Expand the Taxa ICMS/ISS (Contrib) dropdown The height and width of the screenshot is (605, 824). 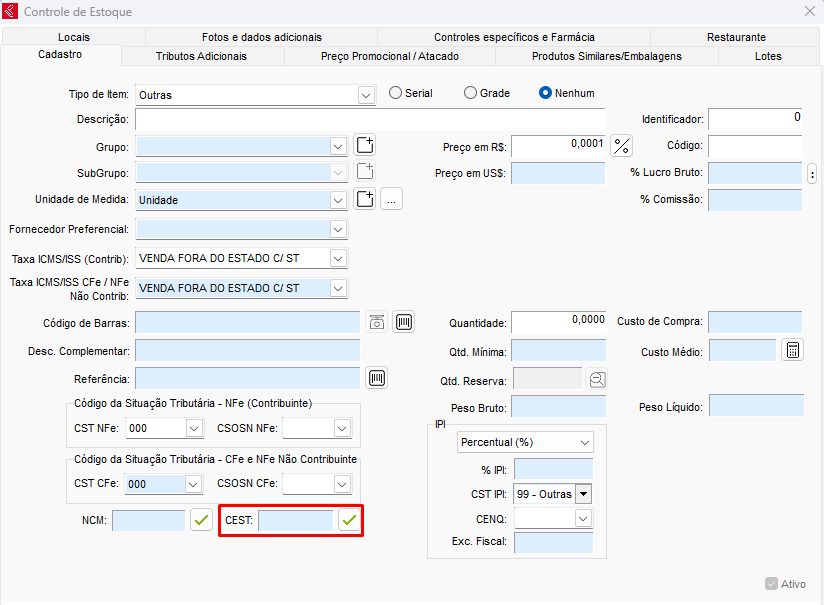338,259
